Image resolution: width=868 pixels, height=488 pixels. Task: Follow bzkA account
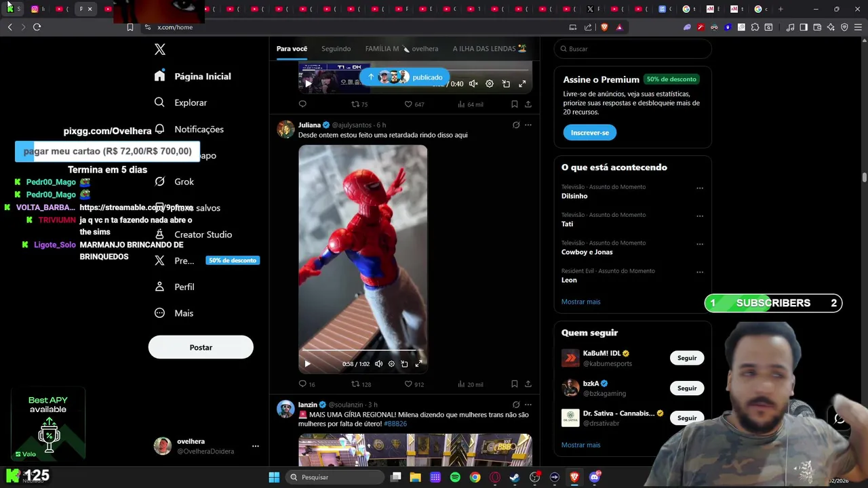click(687, 388)
